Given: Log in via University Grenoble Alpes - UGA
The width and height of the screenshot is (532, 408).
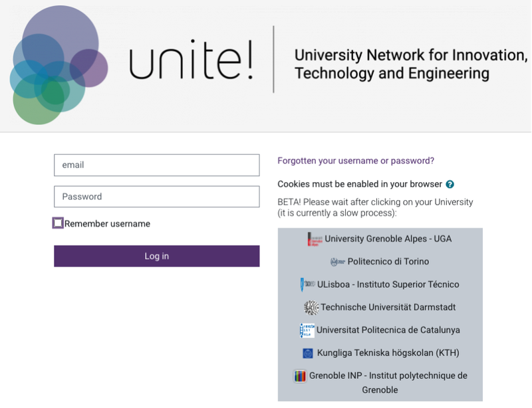Looking at the screenshot, I should [388, 239].
